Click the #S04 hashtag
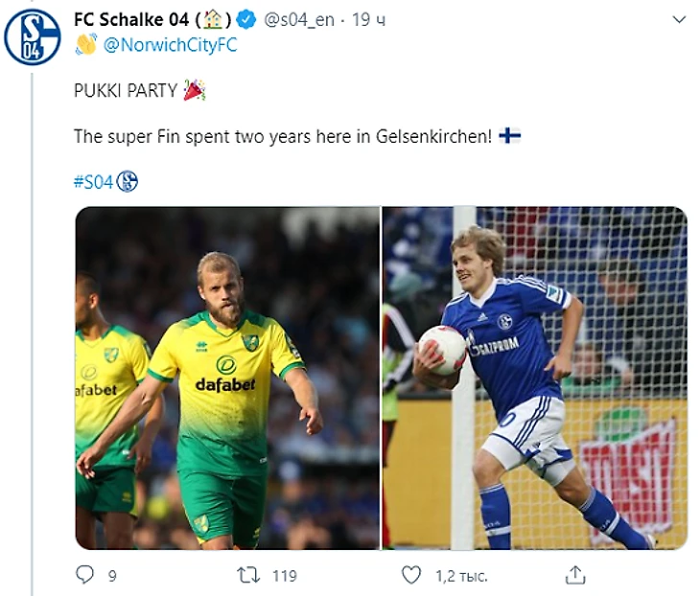This screenshot has height=596, width=700. point(93,181)
